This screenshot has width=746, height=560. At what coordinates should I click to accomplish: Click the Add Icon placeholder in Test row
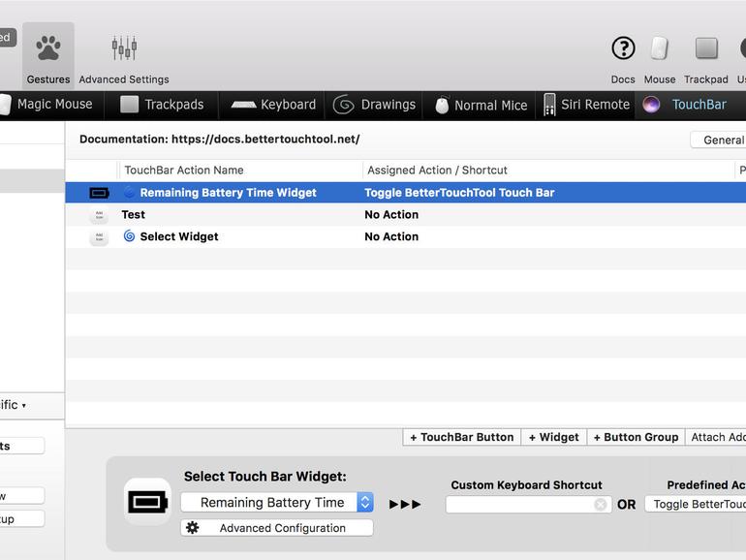99,215
